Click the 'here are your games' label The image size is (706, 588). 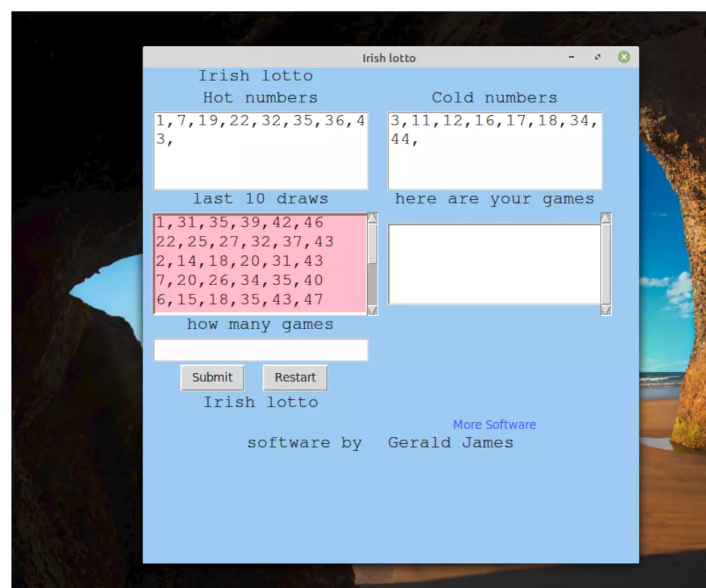[x=494, y=199]
